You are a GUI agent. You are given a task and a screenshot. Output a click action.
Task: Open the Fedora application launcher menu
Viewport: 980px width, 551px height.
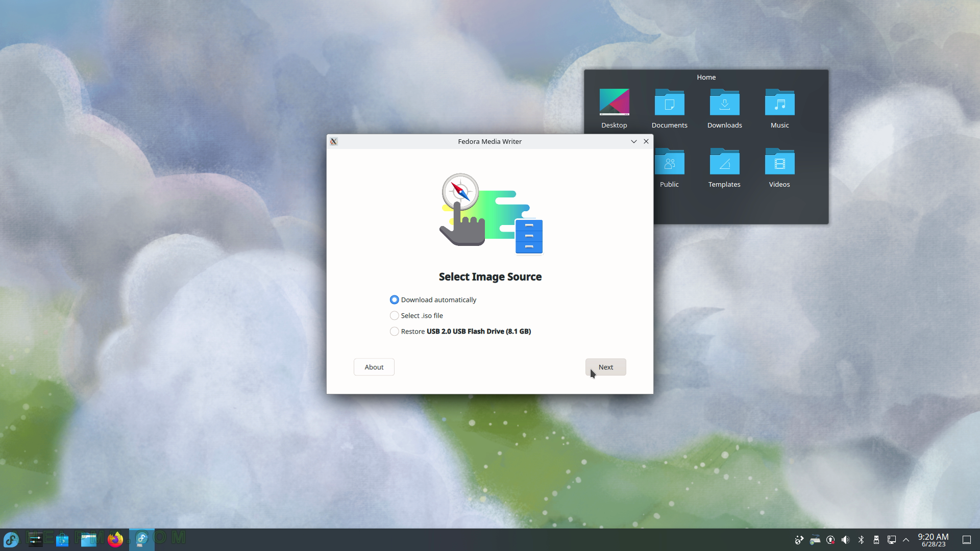(11, 539)
